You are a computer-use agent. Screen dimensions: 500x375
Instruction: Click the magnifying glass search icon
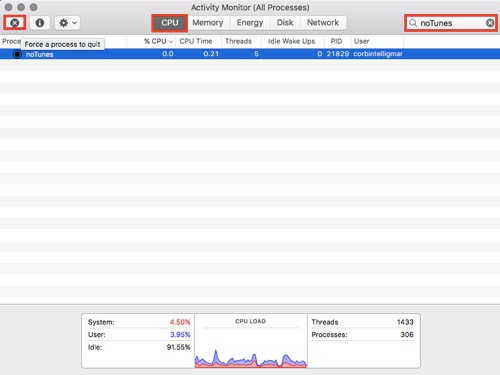coord(413,23)
